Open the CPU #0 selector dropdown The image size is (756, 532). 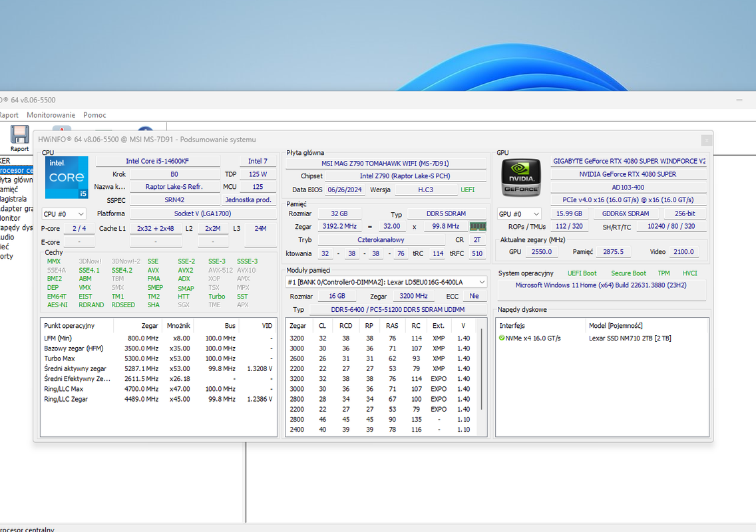[64, 213]
